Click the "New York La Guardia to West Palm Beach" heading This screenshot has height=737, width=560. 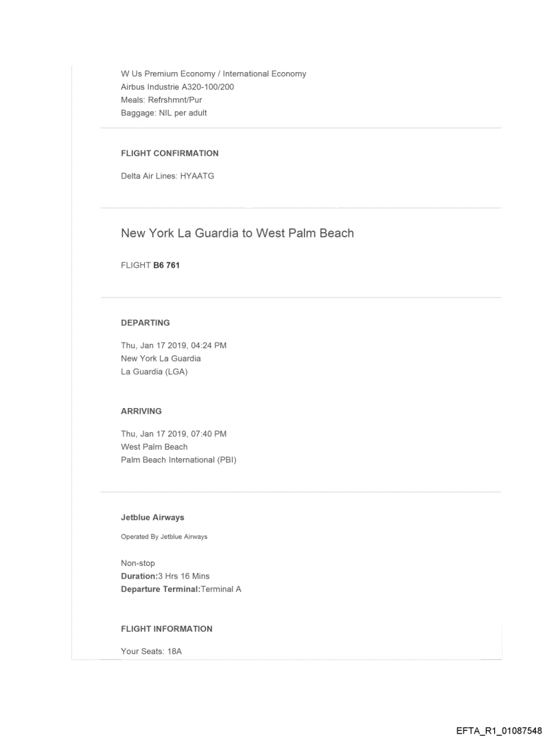click(237, 233)
